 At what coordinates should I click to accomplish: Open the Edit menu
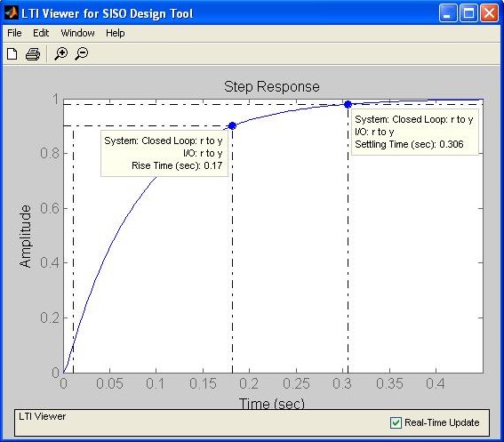point(41,33)
